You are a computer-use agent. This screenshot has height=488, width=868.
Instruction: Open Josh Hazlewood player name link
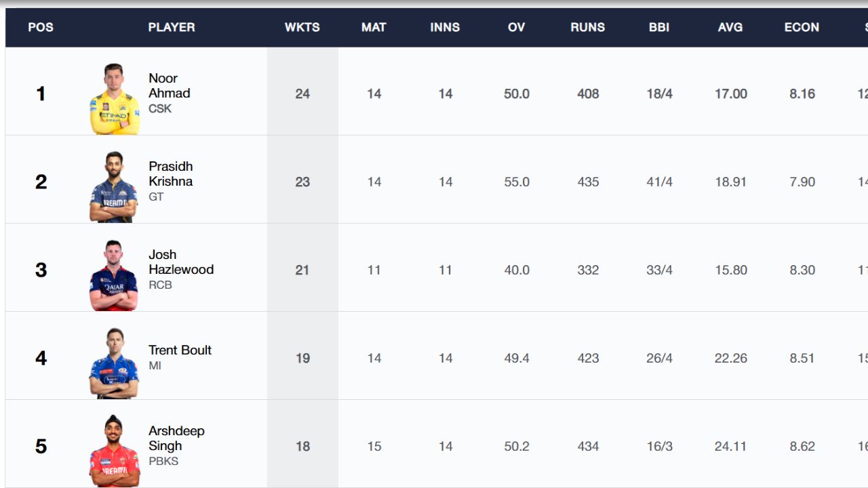(181, 262)
